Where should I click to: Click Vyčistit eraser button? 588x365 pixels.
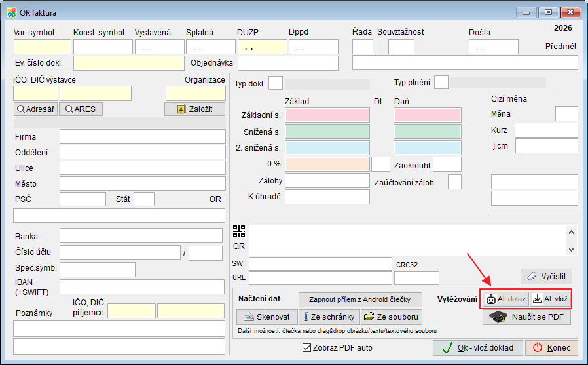click(546, 277)
